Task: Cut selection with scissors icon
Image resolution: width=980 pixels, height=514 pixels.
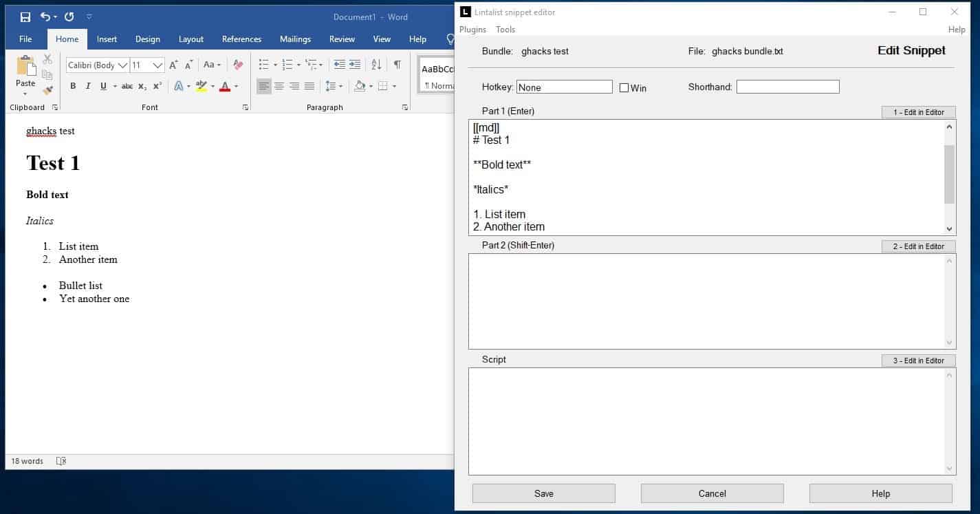Action: [47, 59]
